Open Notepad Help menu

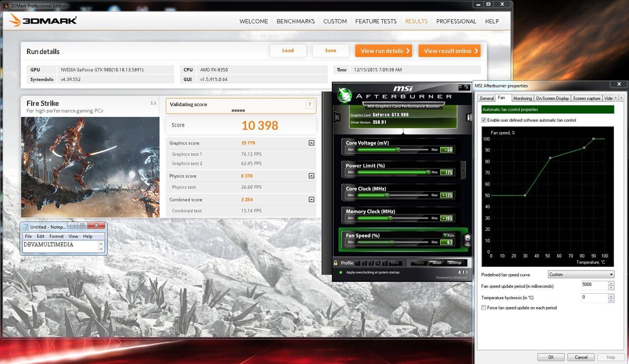click(x=87, y=236)
